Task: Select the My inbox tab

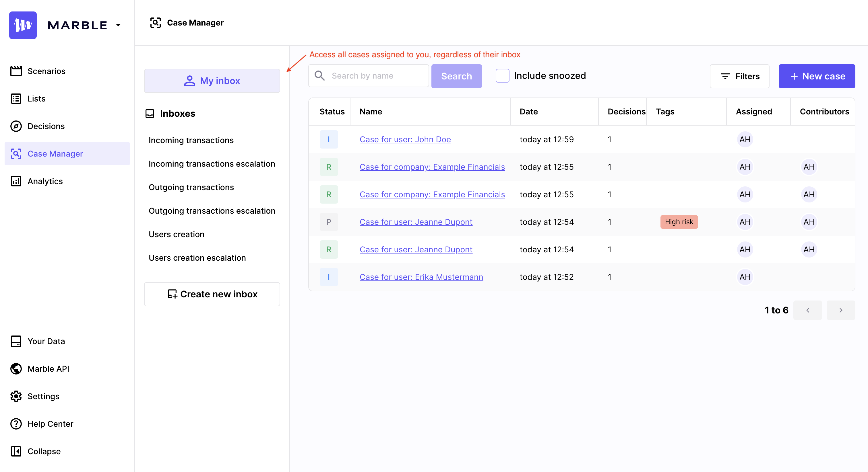Action: pos(212,81)
